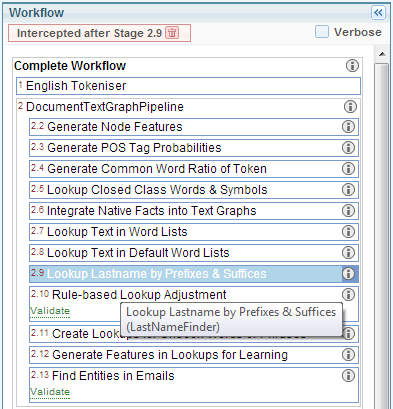
Task: Click the scrollbar up arrow
Action: tap(382, 54)
